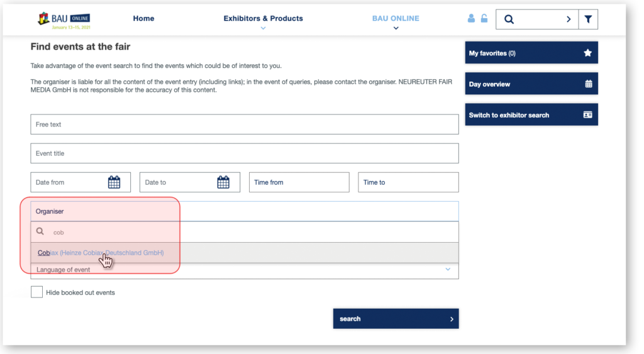Click the Time from field
Screen dimensions: 644x354
coord(299,182)
